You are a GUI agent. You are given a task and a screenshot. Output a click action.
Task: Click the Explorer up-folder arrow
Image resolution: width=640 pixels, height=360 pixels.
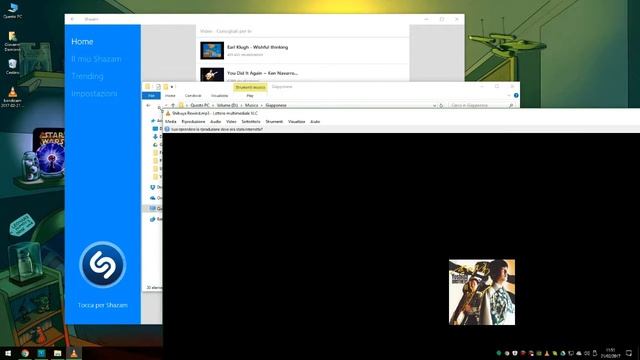(x=173, y=105)
